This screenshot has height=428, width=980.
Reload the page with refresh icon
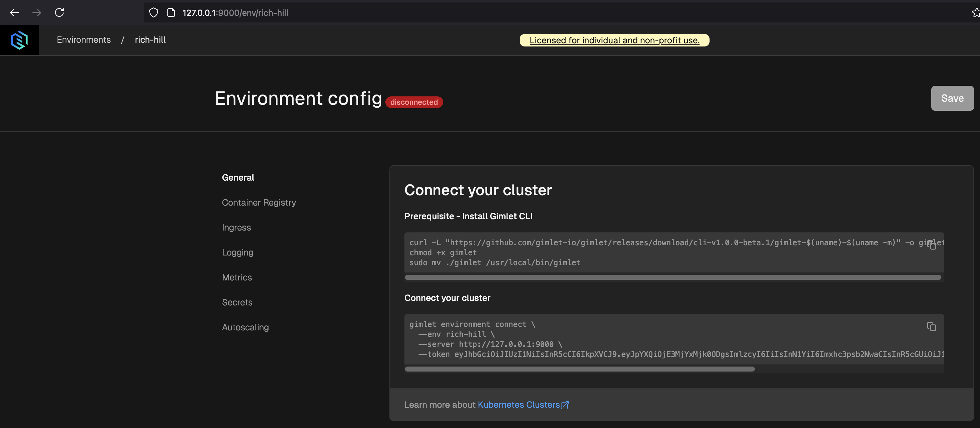(x=59, y=12)
